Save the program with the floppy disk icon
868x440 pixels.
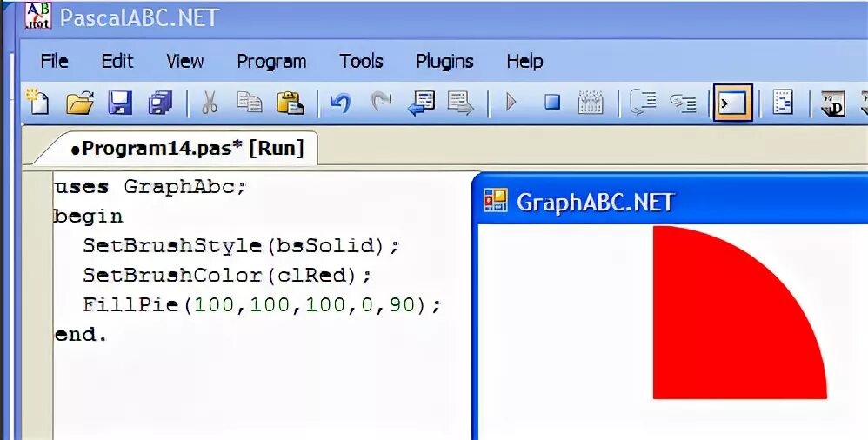coord(120,103)
